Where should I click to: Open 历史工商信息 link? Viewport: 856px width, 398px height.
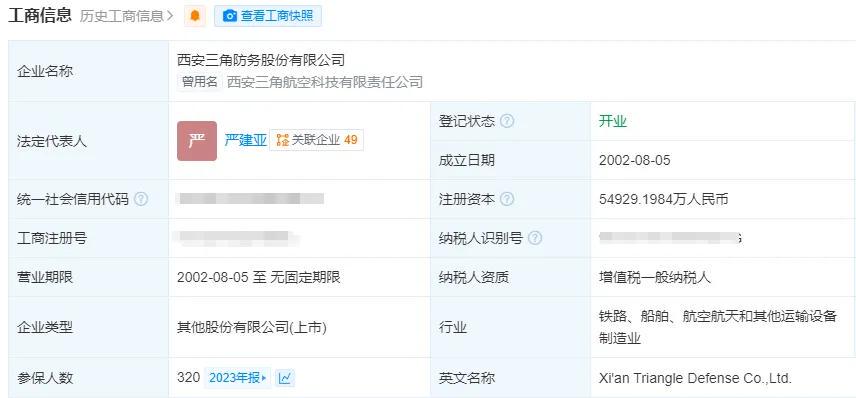click(127, 16)
